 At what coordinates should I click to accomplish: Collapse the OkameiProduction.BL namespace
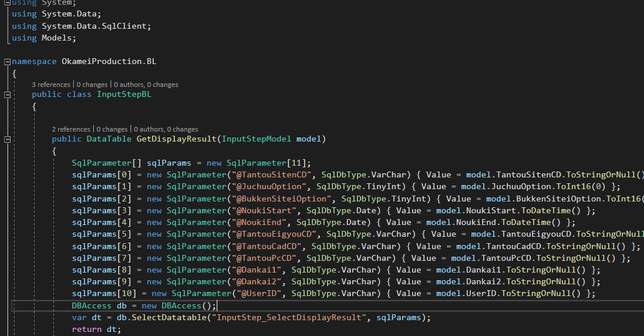(x=7, y=62)
